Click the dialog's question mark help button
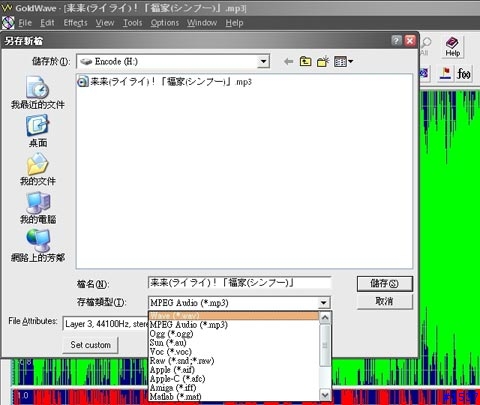The width and height of the screenshot is (480, 405). click(x=396, y=41)
